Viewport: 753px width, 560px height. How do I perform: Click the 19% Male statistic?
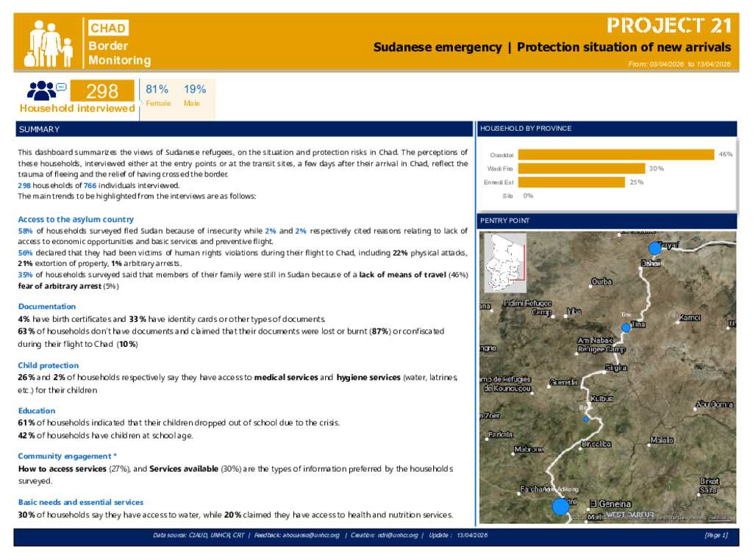pos(194,95)
